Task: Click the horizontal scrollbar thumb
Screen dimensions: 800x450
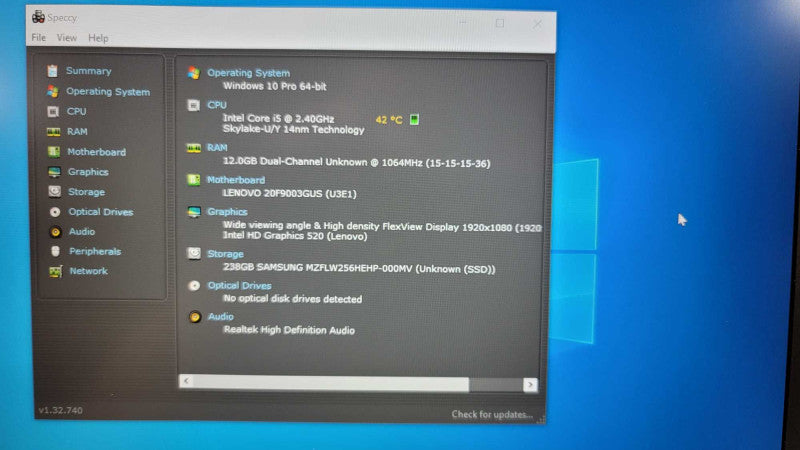Action: [x=331, y=383]
